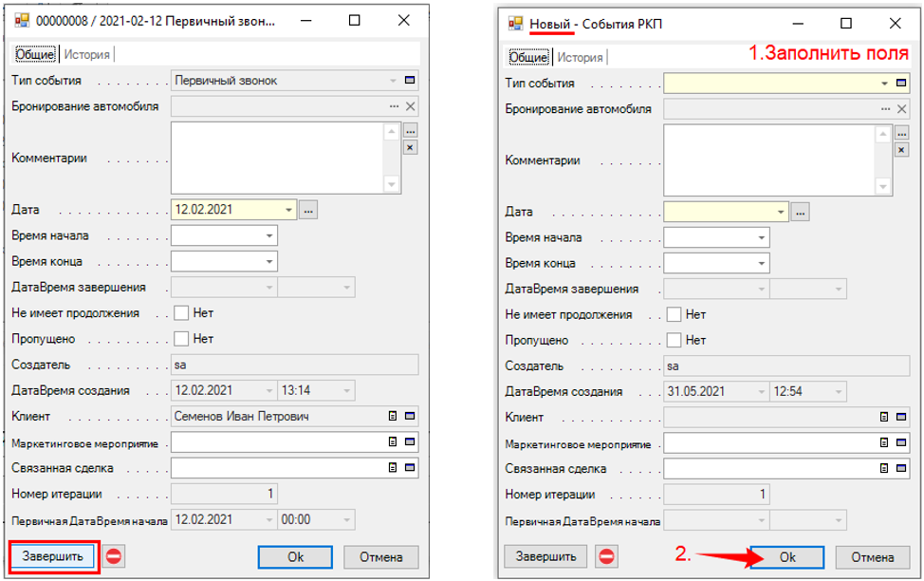Click the window icon in the empty Тип события field

(903, 84)
